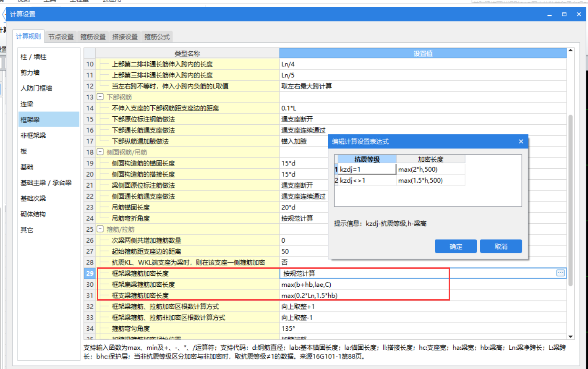Select row 下部通长筋遇支座做法
The image size is (588, 369).
(x=188, y=130)
